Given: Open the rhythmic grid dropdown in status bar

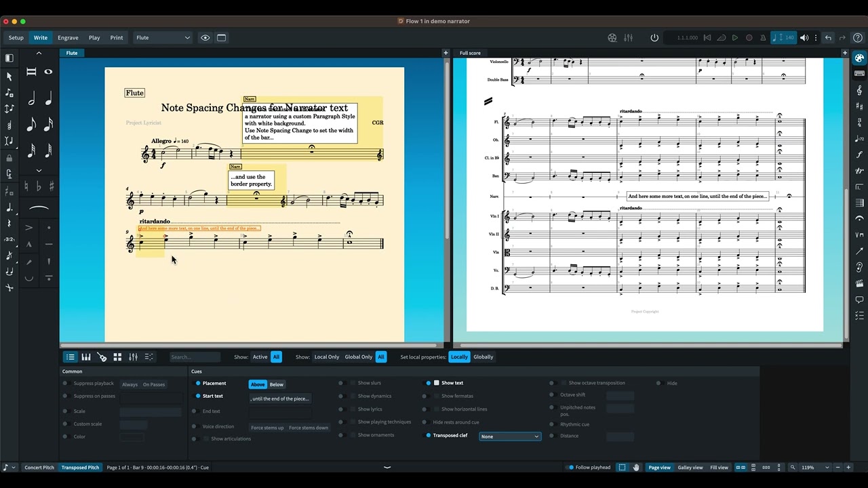Looking at the screenshot, I should (x=8, y=468).
